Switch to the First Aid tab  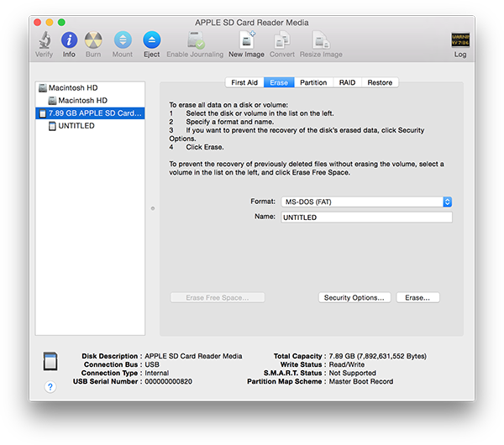pyautogui.click(x=244, y=82)
